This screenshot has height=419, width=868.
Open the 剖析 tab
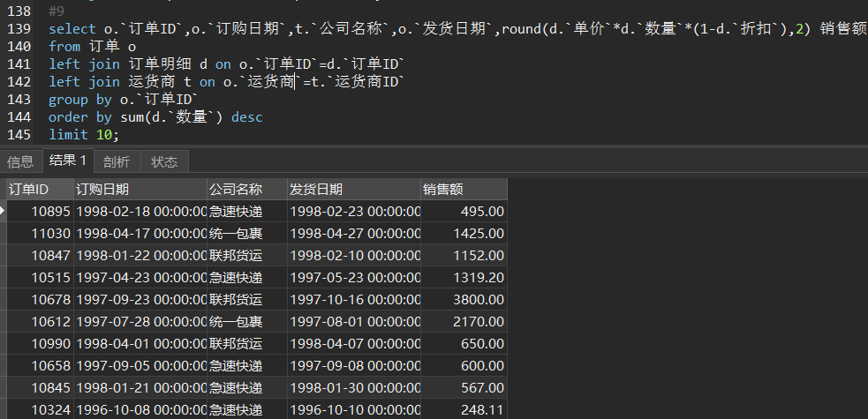116,161
